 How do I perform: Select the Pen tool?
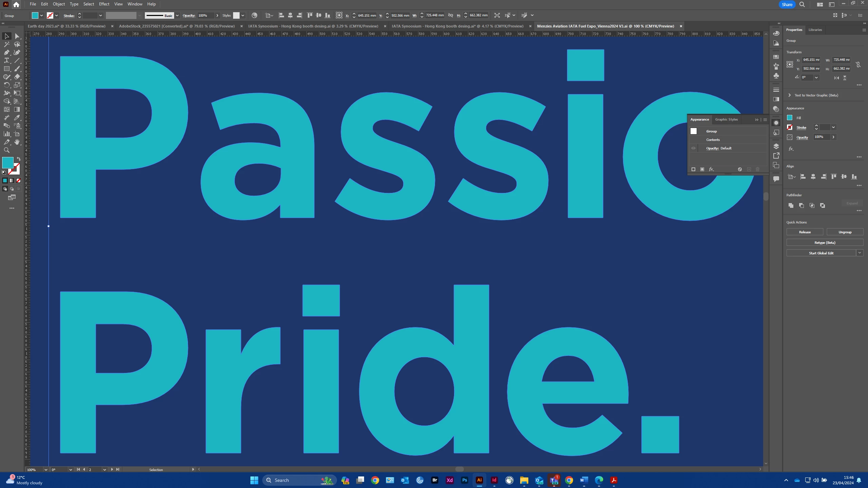pos(6,52)
